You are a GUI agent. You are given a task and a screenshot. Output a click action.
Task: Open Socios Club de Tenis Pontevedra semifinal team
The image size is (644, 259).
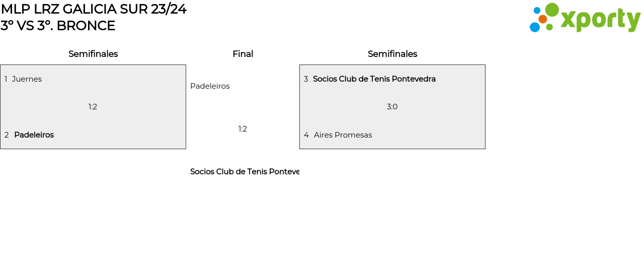click(374, 79)
